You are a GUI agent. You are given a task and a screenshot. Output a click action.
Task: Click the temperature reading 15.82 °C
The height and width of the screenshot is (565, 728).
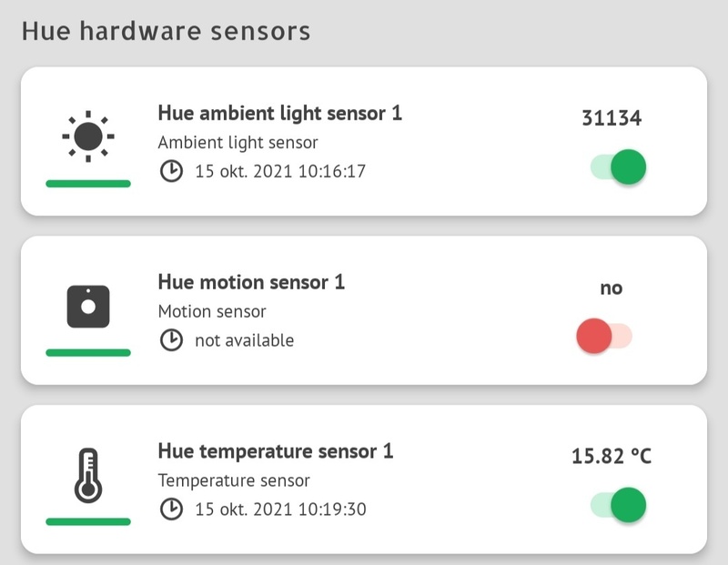click(x=612, y=456)
